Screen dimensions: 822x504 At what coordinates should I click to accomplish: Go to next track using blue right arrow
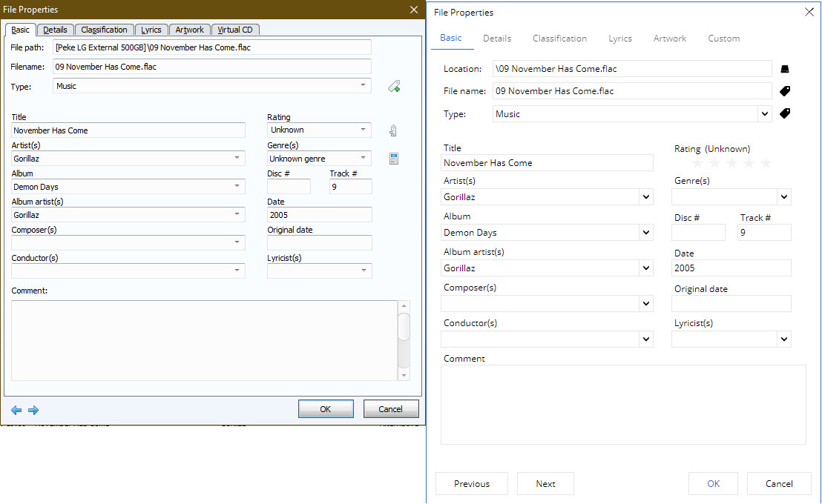coord(33,410)
